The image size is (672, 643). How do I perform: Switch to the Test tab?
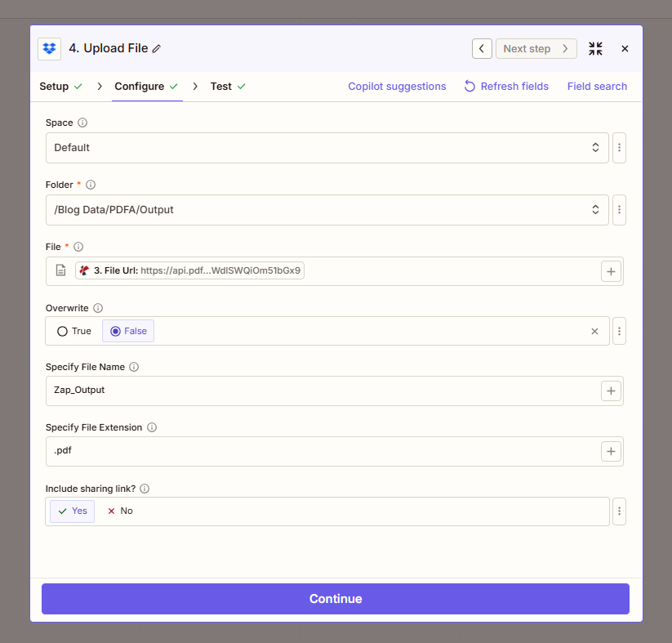coord(220,86)
